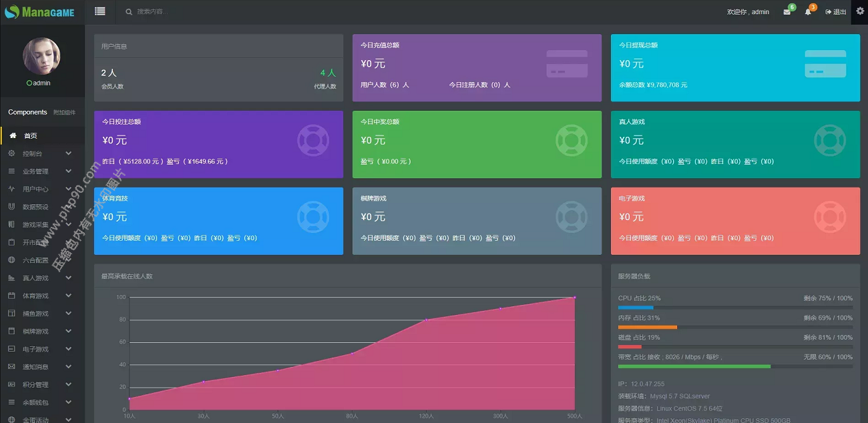Image resolution: width=868 pixels, height=423 pixels.
Task: Click the CPU usage progress bar
Action: (x=735, y=308)
